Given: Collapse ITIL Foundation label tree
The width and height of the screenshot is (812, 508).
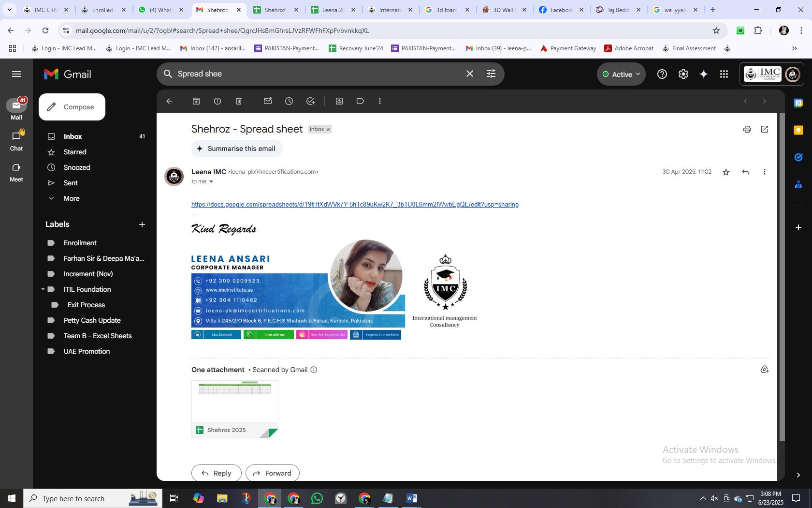Looking at the screenshot, I should point(43,289).
